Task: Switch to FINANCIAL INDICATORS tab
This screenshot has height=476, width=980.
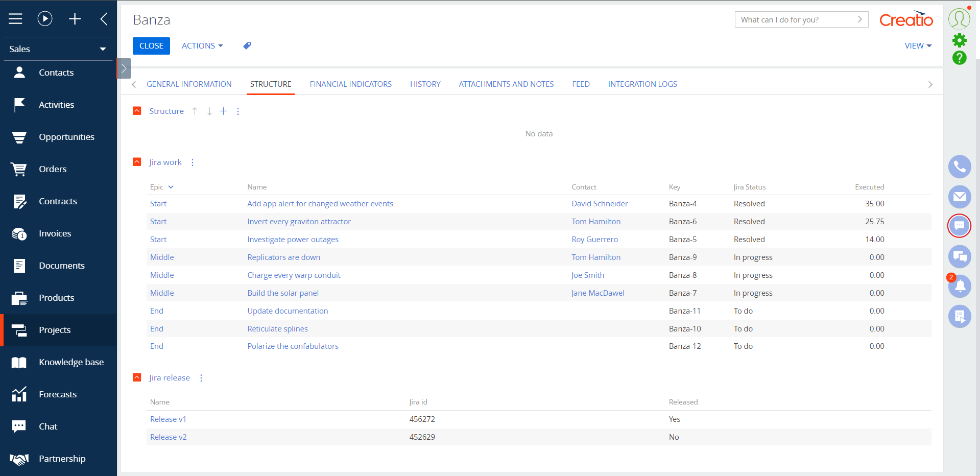Action: (351, 84)
